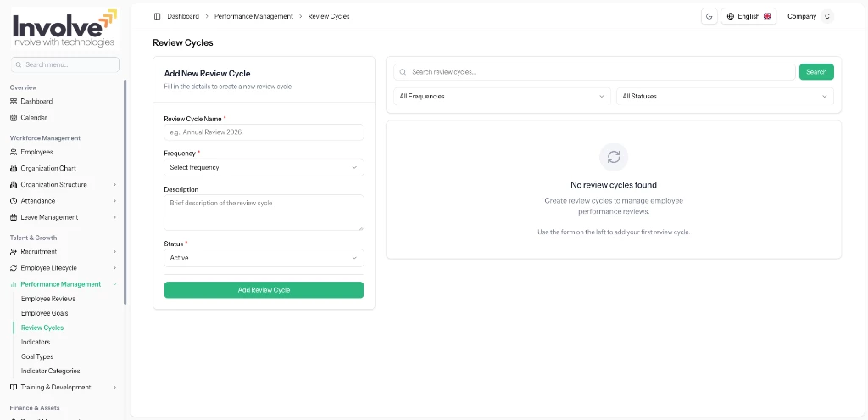868x420 pixels.
Task: Open Goal Types submenu item
Action: click(37, 356)
